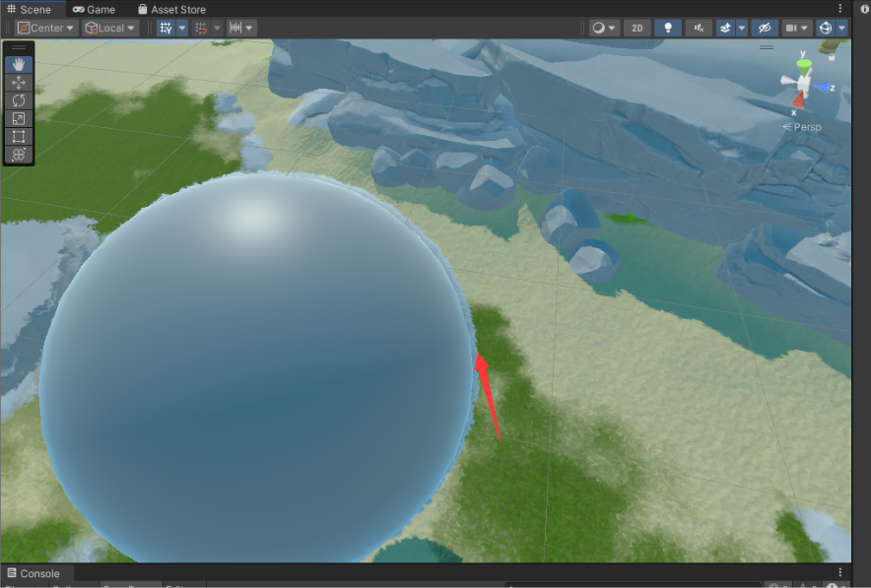Select the Rect tool
871x588 pixels.
click(x=19, y=137)
